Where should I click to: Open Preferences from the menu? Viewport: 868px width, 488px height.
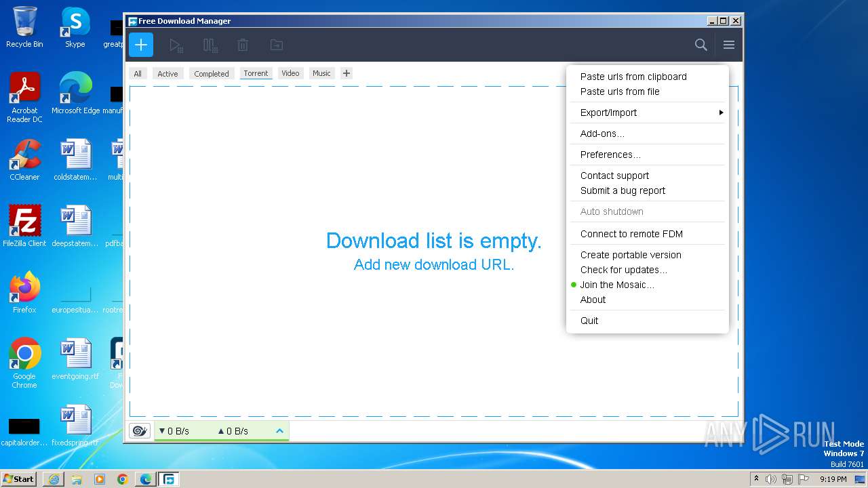point(648,155)
